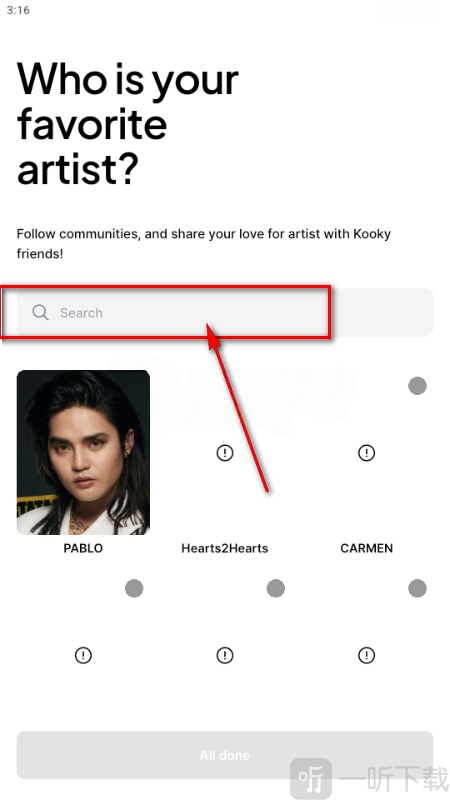Click the error icon on second-row right card
450x800 pixels.
click(366, 655)
